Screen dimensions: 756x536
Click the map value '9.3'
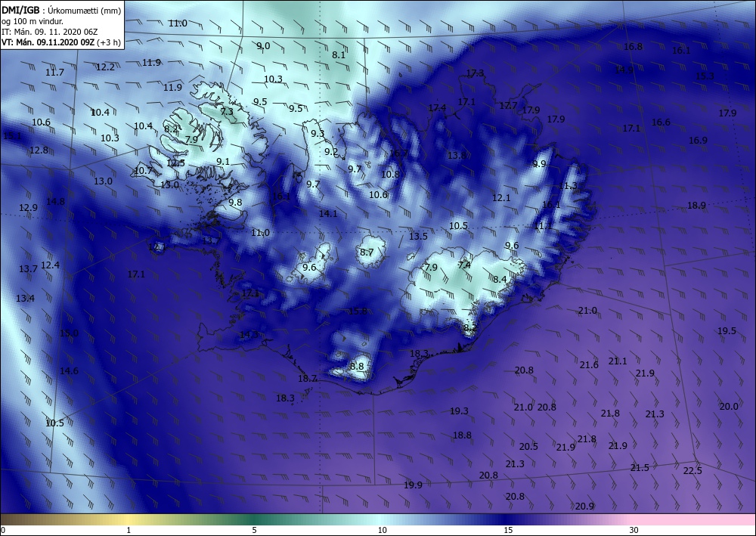(x=318, y=134)
